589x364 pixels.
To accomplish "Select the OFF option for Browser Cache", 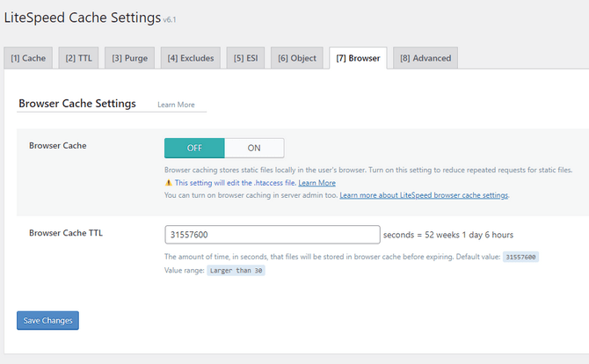I will (194, 148).
